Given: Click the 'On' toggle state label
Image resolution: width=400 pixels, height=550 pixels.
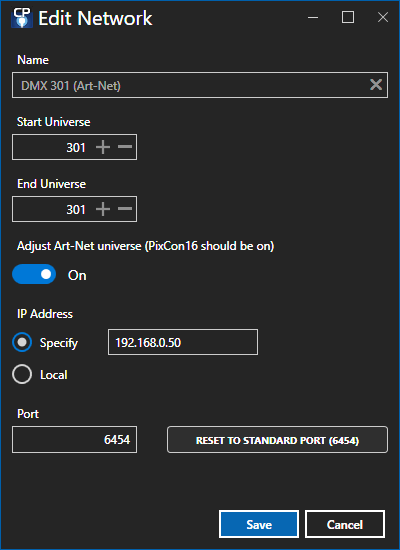Looking at the screenshot, I should 77,275.
